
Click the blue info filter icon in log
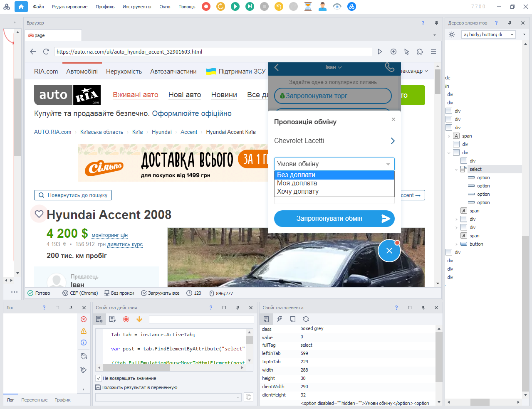coord(84,342)
